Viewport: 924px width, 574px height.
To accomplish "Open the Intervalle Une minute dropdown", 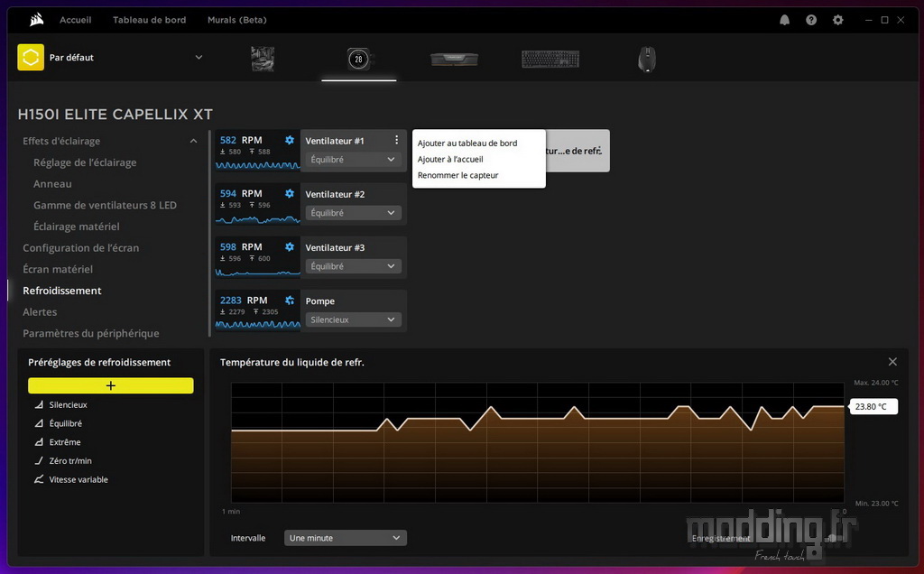I will tap(346, 538).
